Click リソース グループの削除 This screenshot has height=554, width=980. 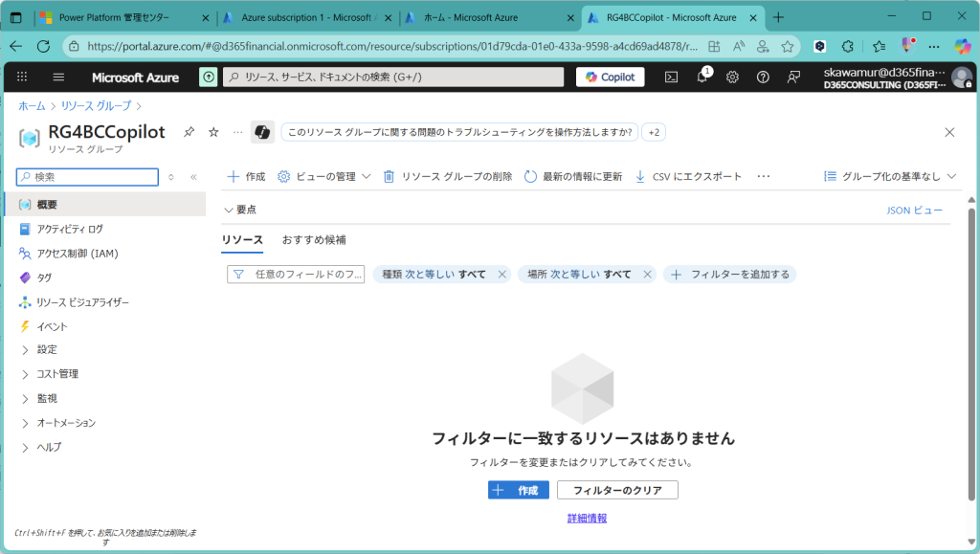tap(448, 177)
